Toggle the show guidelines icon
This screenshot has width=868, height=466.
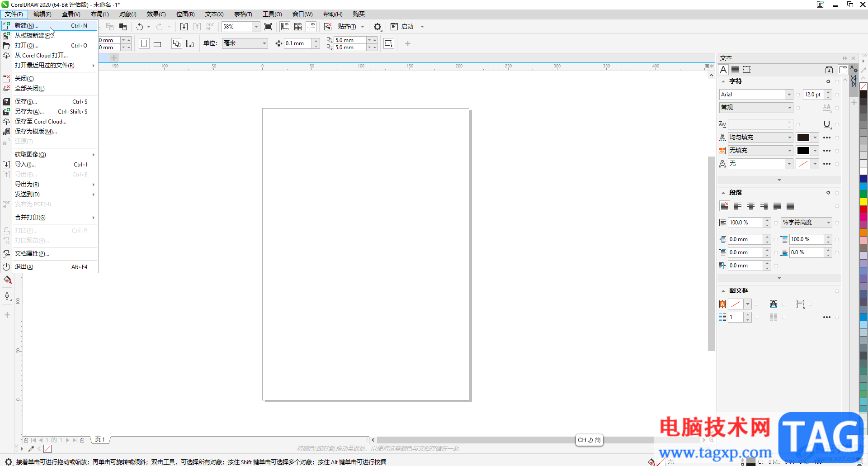pyautogui.click(x=311, y=27)
